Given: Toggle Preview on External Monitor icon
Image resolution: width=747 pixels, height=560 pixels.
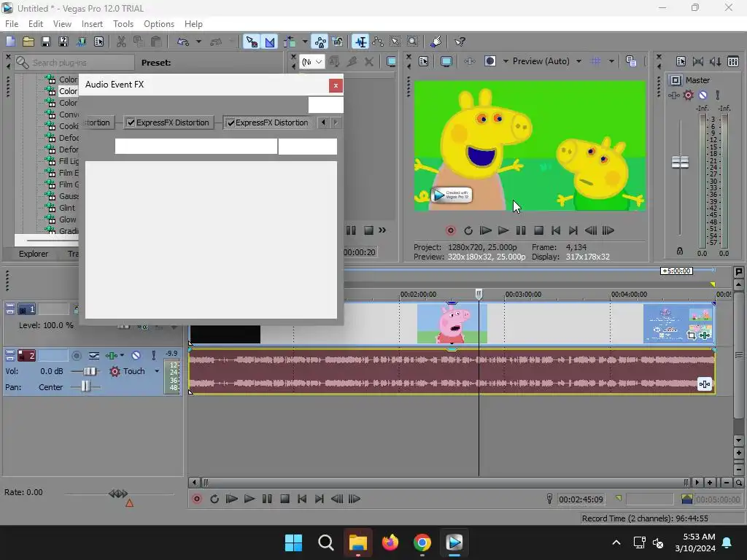Looking at the screenshot, I should [x=446, y=61].
